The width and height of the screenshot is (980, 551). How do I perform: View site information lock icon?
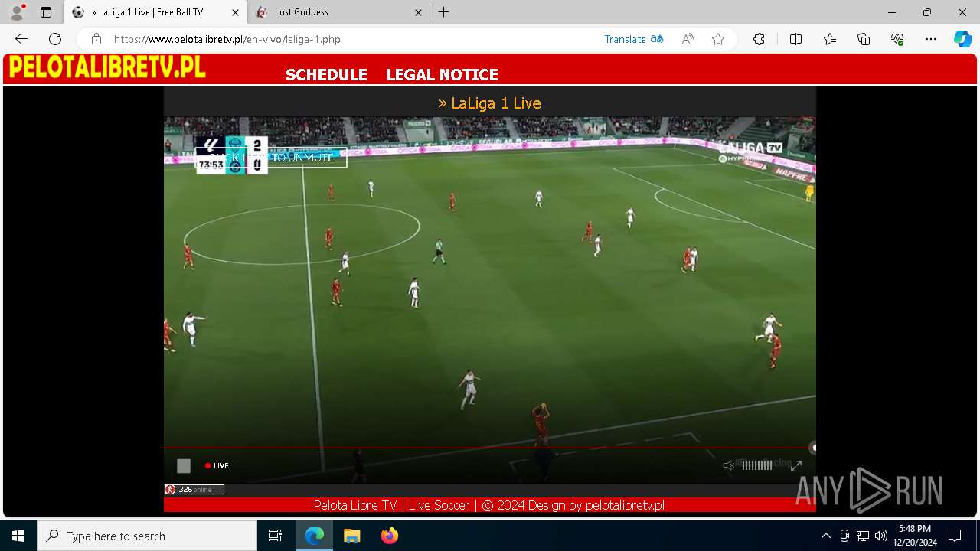coord(96,39)
